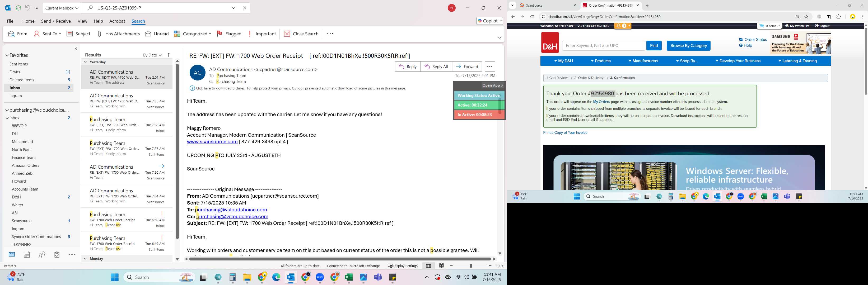Open Zoom from the Windows taskbar
Viewport: 868px width, 285px height.
pos(320,277)
